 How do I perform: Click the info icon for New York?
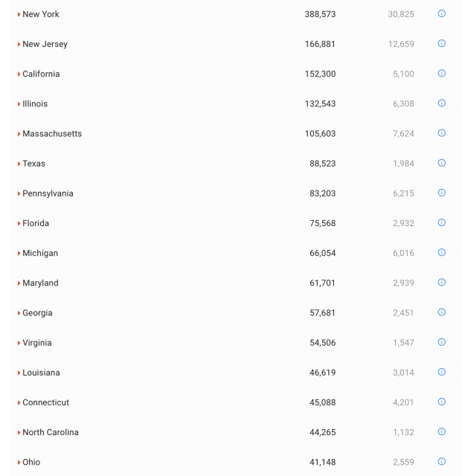coord(441,13)
